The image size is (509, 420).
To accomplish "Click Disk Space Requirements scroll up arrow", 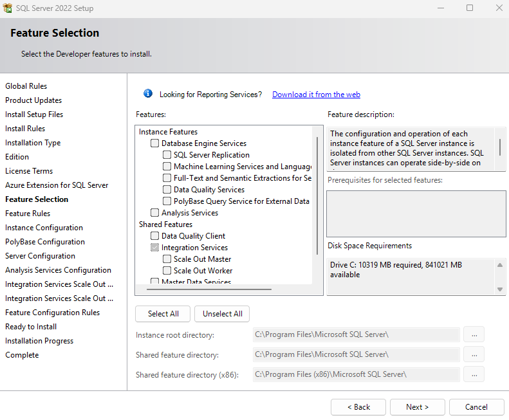I will 500,265.
